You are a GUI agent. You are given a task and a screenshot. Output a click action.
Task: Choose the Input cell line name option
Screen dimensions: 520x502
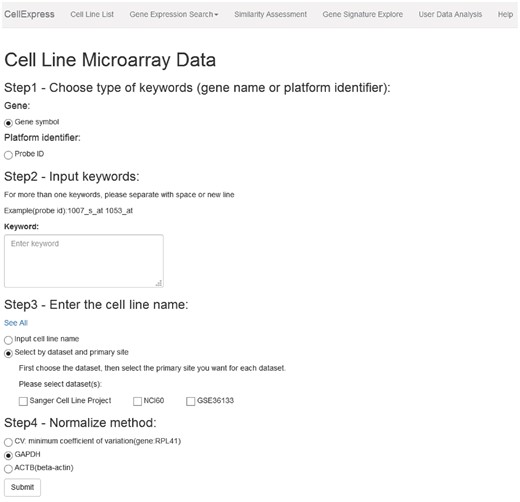pyautogui.click(x=8, y=340)
